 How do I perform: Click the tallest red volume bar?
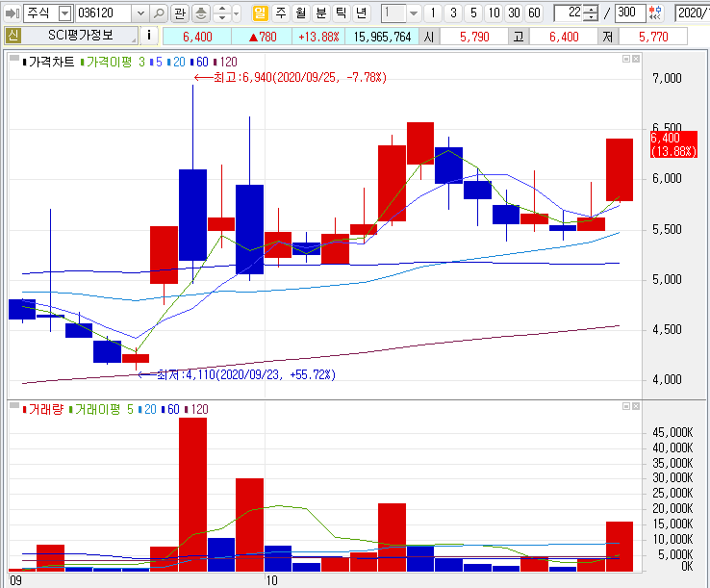click(x=193, y=495)
